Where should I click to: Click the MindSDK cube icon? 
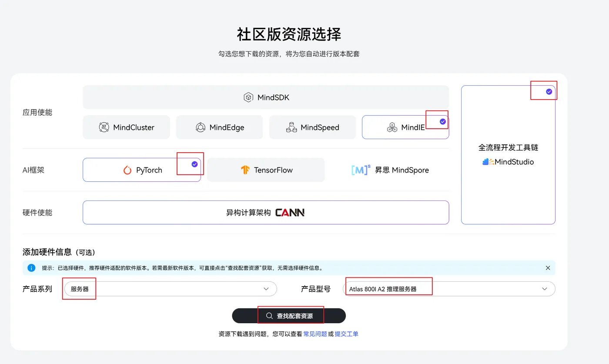click(248, 97)
